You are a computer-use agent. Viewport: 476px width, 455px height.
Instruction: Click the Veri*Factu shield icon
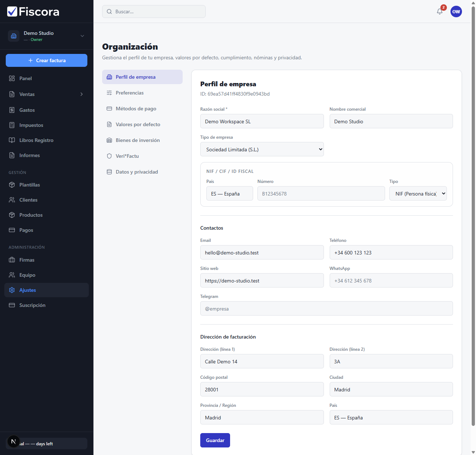click(x=109, y=156)
